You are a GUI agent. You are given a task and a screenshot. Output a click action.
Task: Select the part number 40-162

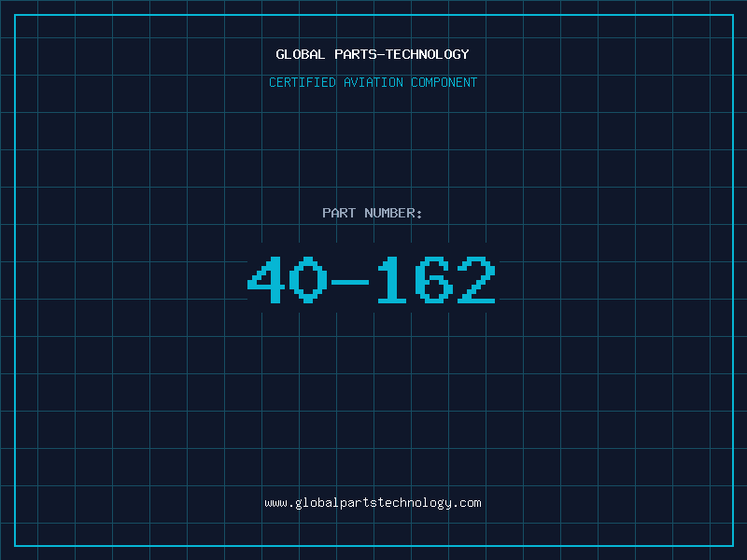pos(372,279)
